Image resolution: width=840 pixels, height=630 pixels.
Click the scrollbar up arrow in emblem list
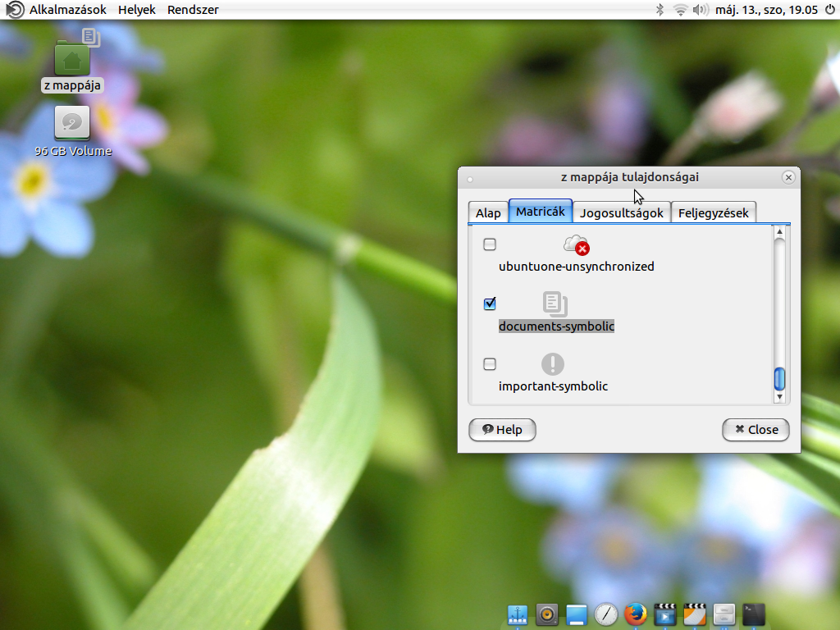pyautogui.click(x=779, y=231)
